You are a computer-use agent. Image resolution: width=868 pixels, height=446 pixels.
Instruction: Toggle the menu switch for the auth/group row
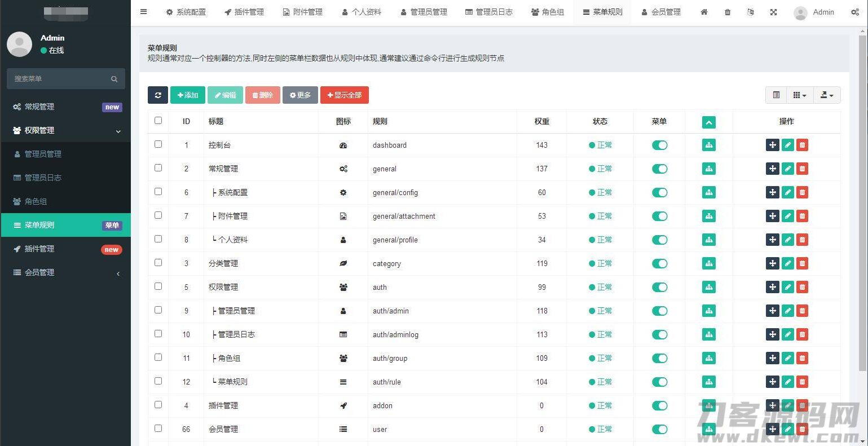point(659,358)
